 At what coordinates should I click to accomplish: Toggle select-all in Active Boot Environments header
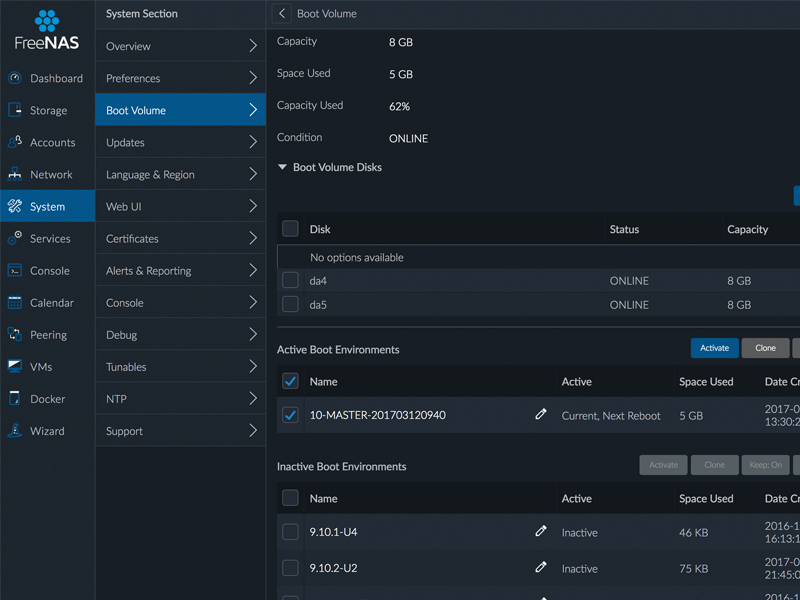[290, 381]
